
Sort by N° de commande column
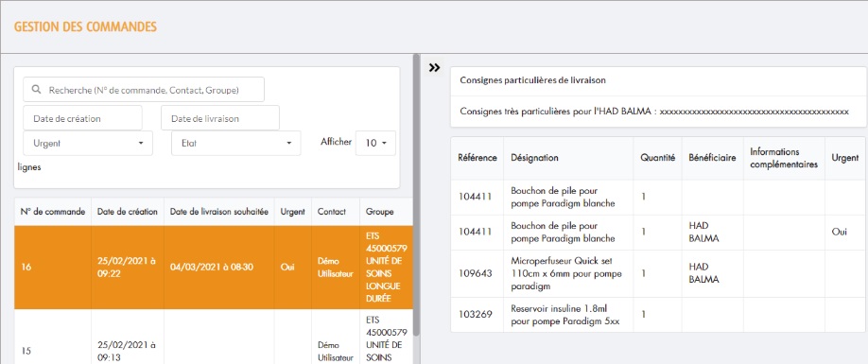[53, 212]
